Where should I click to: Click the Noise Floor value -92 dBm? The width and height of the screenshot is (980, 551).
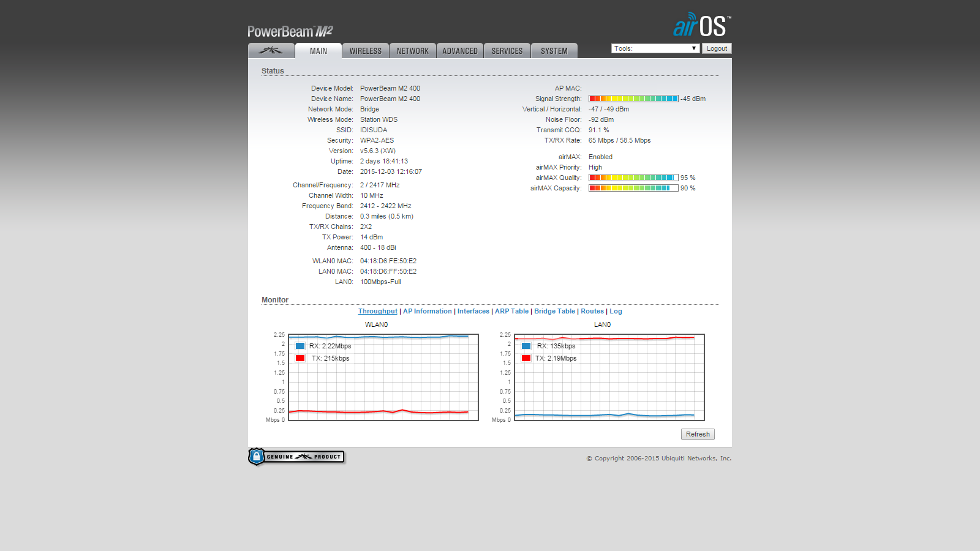(601, 119)
